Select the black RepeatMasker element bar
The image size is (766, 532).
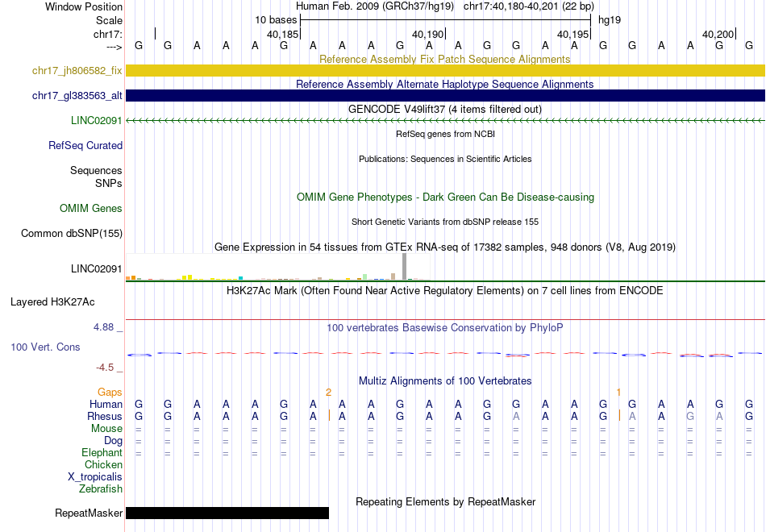(227, 513)
